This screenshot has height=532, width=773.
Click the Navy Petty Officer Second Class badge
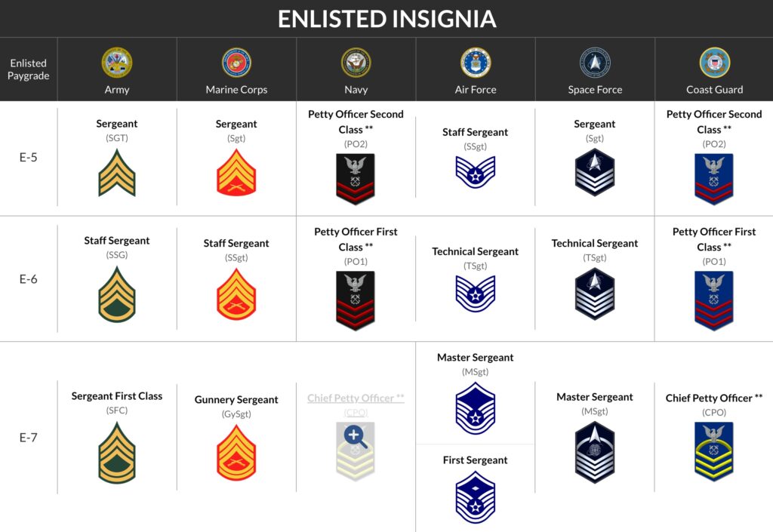(x=356, y=178)
